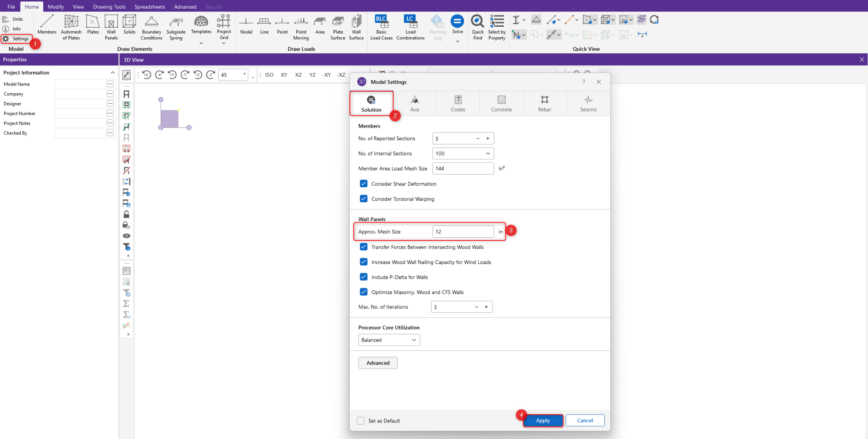The width and height of the screenshot is (868, 439).
Task: Open Select by Property
Action: tap(497, 27)
